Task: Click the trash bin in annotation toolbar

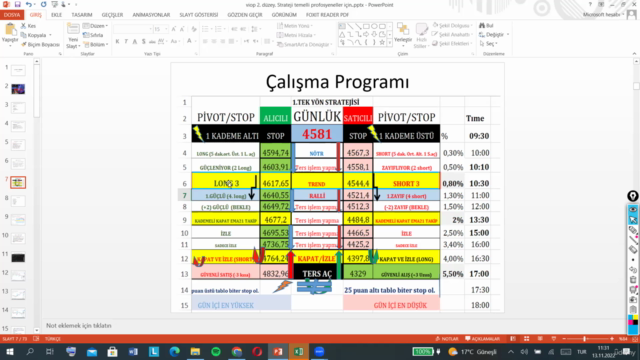Action: (x=633, y=280)
